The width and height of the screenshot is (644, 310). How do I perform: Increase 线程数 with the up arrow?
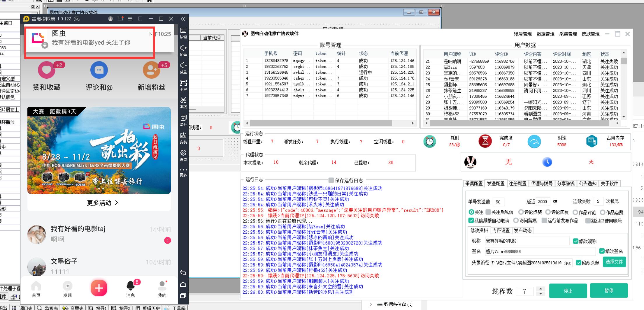tap(541, 288)
